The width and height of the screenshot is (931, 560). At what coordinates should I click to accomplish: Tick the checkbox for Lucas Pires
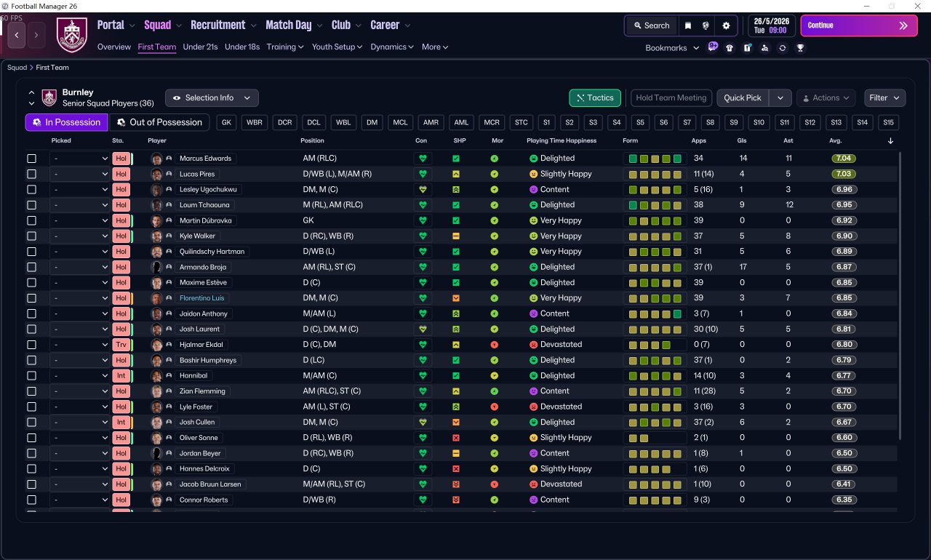click(x=31, y=175)
